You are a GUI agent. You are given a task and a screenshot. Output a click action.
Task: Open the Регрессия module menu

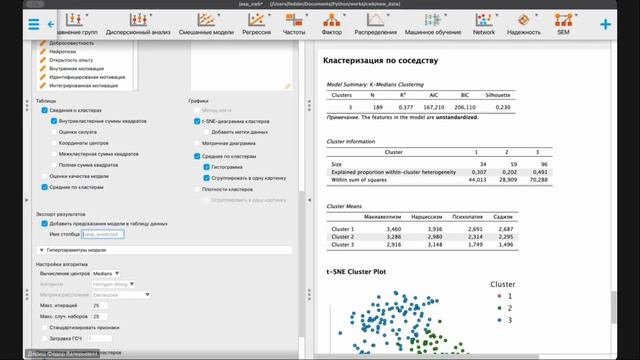coord(256,24)
